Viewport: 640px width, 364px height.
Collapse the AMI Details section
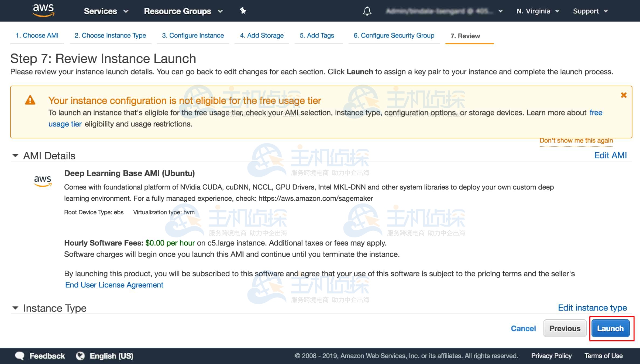[15, 156]
